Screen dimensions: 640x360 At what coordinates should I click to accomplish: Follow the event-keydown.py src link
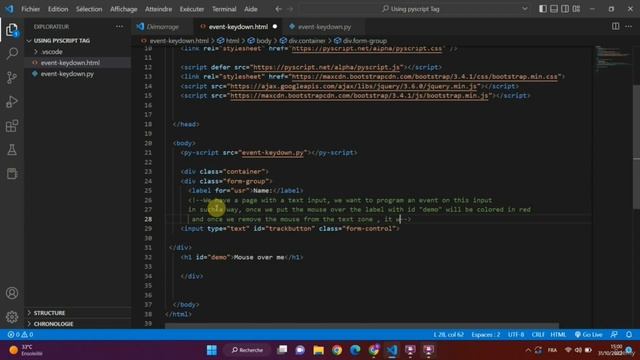click(x=273, y=153)
